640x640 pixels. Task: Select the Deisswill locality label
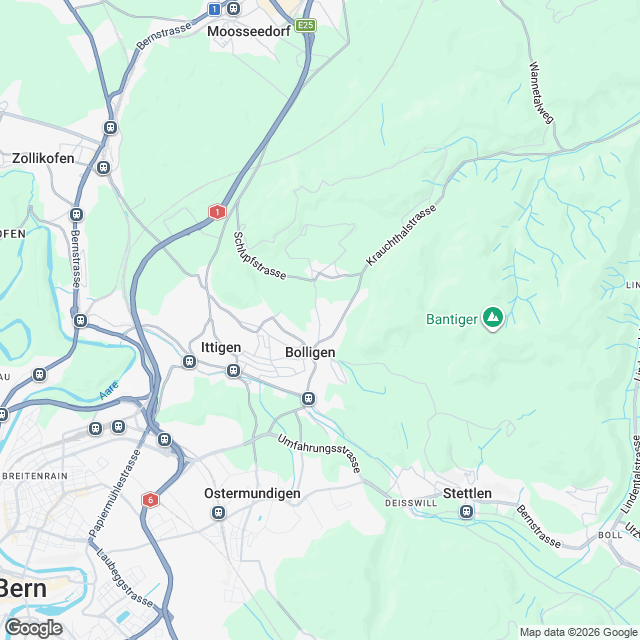(411, 503)
